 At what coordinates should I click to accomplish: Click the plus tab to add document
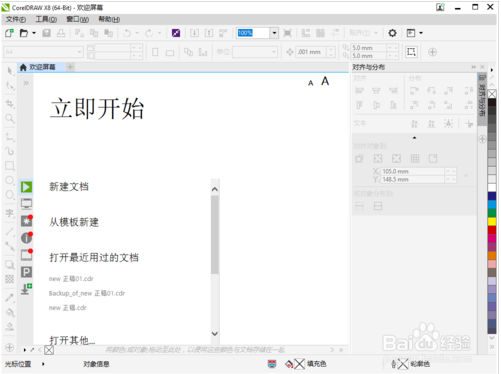pyautogui.click(x=70, y=67)
